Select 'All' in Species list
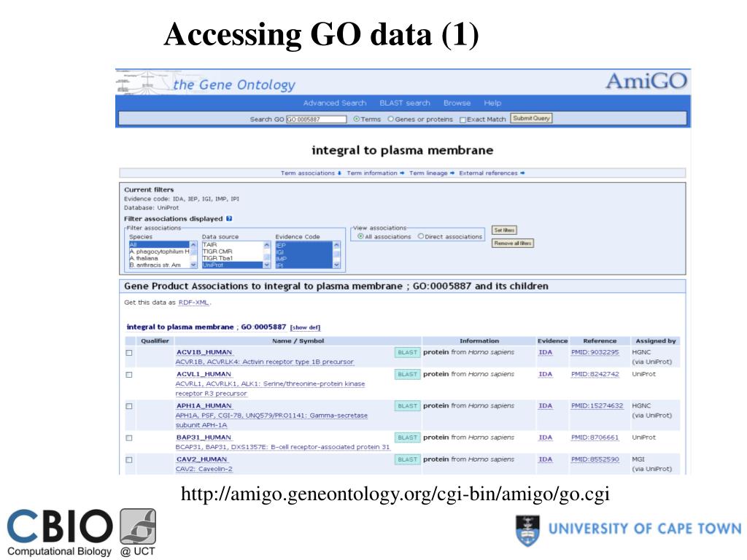747x560 pixels. point(160,245)
